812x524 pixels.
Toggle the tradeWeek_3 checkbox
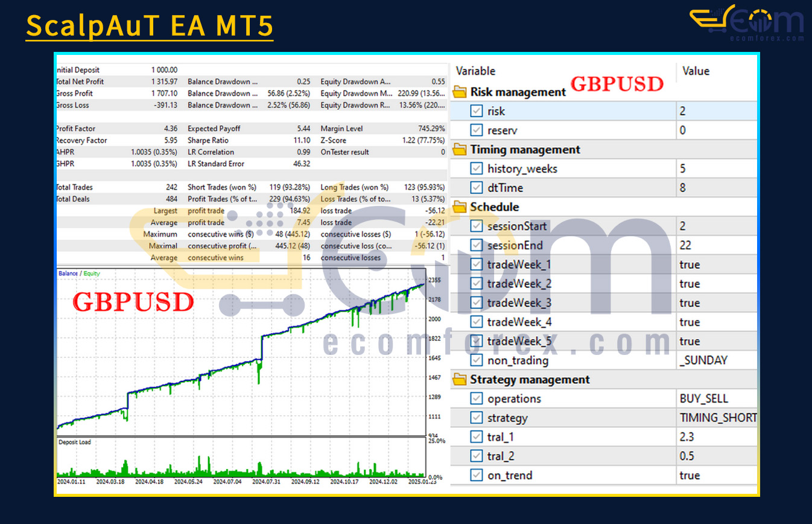(477, 303)
